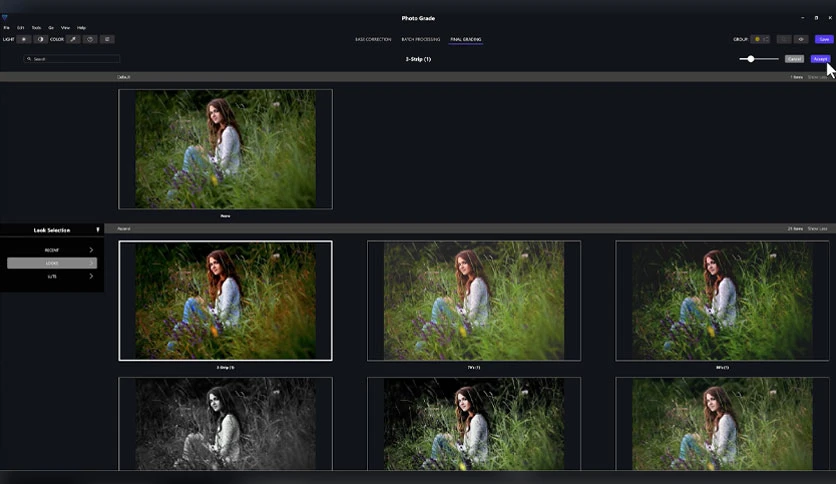Click the magnifier icon in the Search box
836x484 pixels.
coord(29,59)
